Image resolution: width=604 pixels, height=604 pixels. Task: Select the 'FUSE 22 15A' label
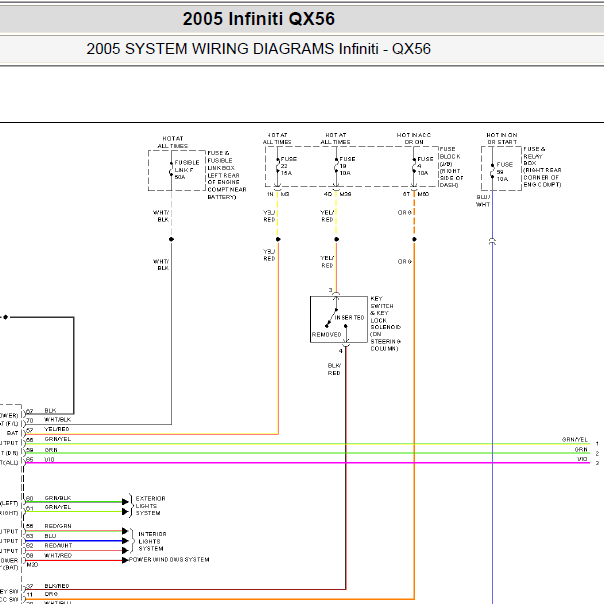288,166
